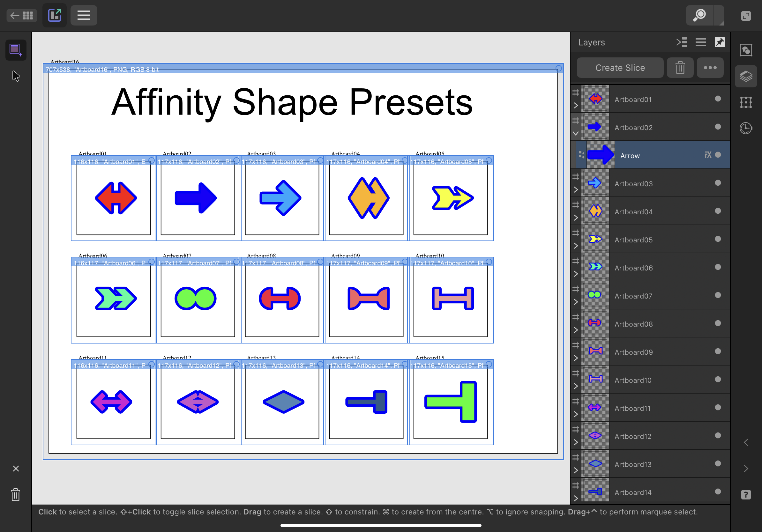Click the left toolbar trash icon
Viewport: 762px width, 532px height.
(16, 494)
